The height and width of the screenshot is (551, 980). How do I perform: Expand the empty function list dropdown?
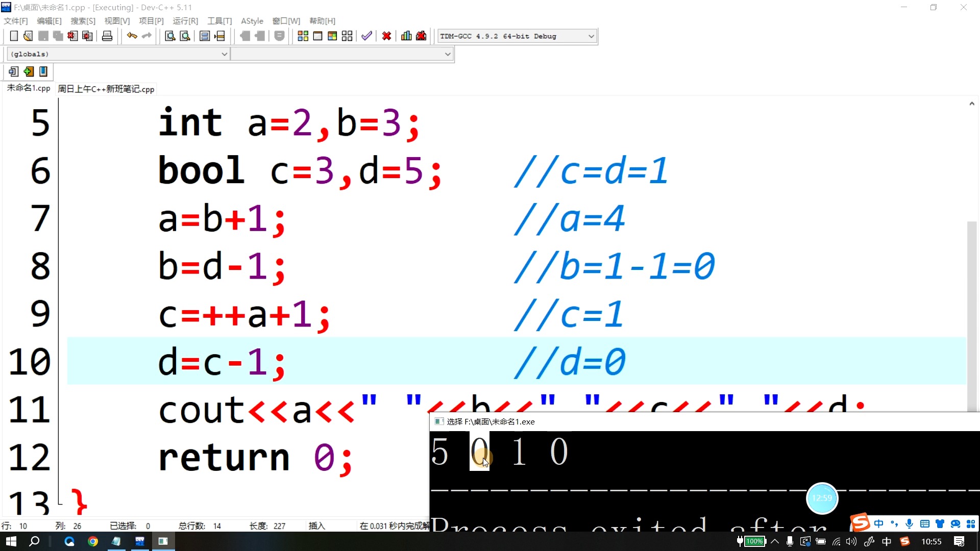tap(448, 54)
